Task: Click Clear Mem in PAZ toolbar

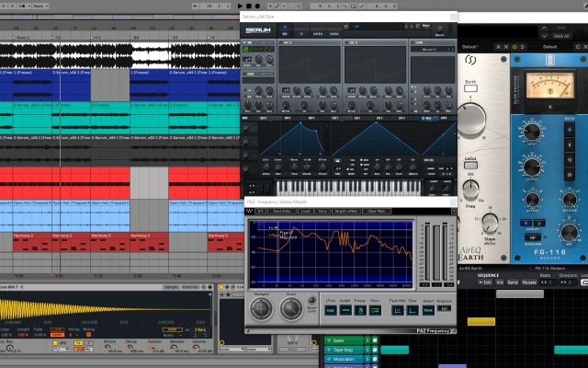Action: pyautogui.click(x=377, y=212)
